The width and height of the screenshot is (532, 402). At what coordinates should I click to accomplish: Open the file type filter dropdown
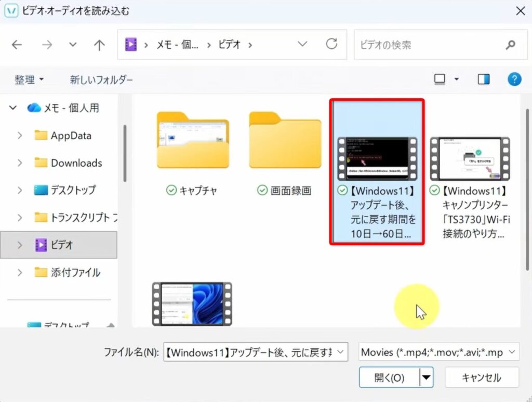point(439,352)
